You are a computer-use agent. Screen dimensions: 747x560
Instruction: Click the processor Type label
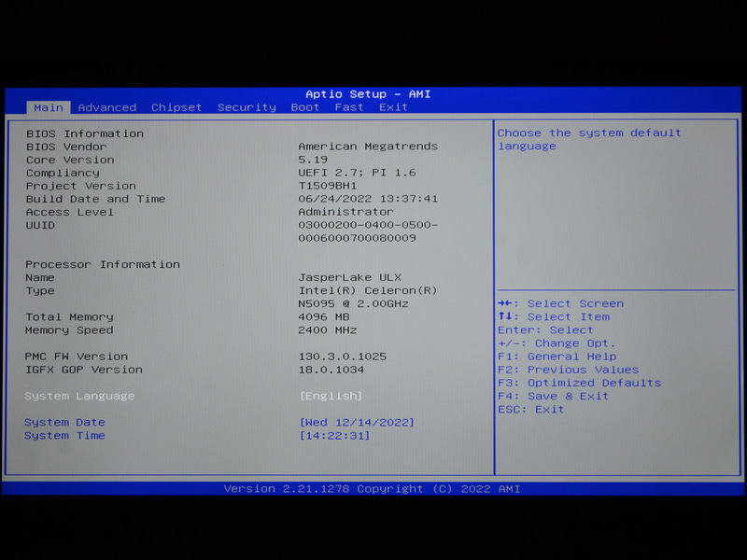point(40,291)
